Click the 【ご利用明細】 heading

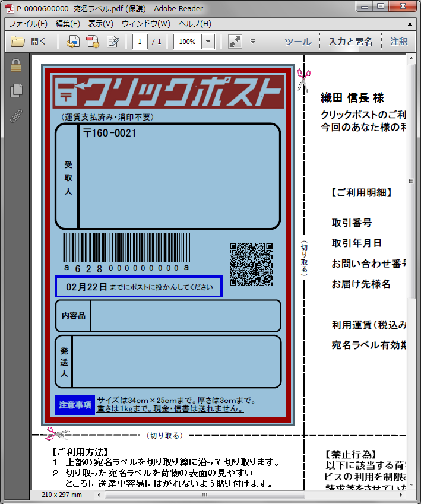click(x=361, y=192)
